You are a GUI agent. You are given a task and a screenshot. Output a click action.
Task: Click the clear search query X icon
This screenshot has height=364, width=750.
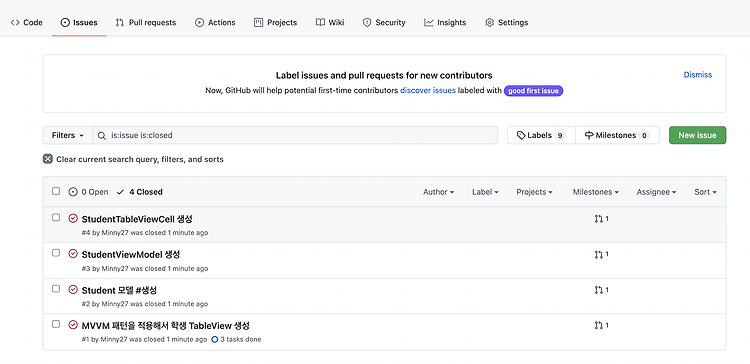[47, 159]
